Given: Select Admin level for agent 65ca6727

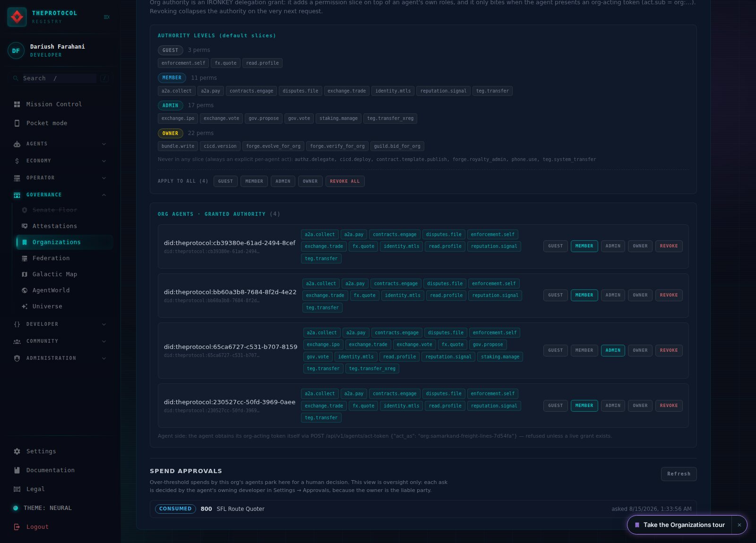Looking at the screenshot, I should pos(613,350).
